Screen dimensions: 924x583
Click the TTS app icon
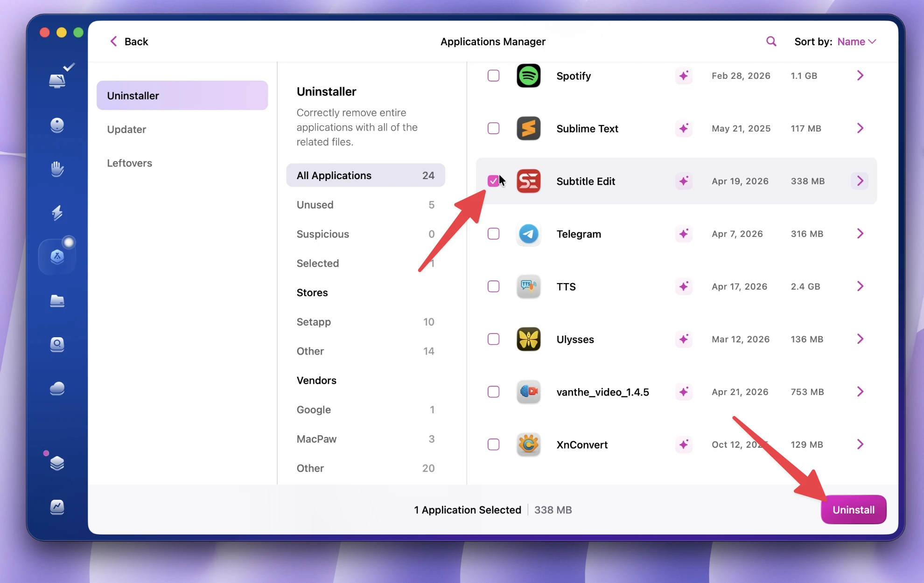pos(528,286)
